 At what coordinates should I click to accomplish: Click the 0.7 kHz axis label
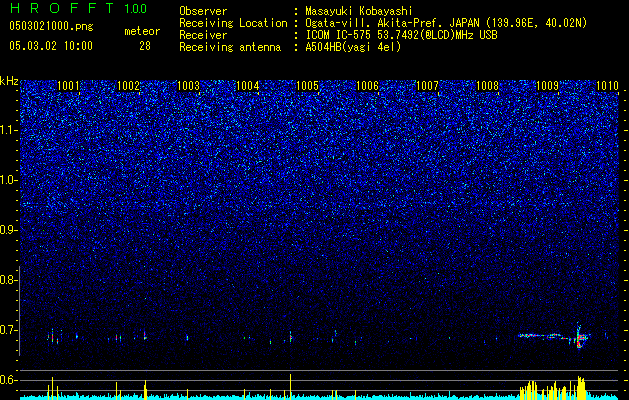8,330
